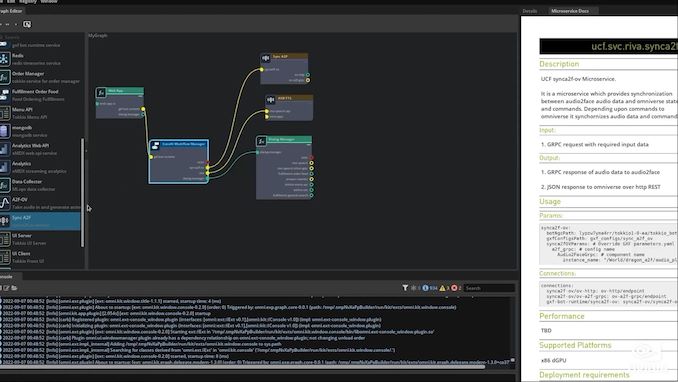Select the A2F-OV waveform icon

[4, 203]
